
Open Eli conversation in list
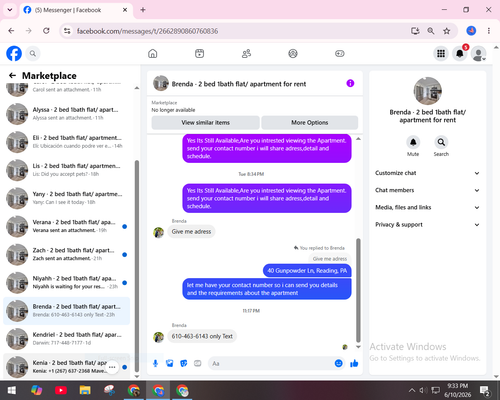click(x=67, y=142)
